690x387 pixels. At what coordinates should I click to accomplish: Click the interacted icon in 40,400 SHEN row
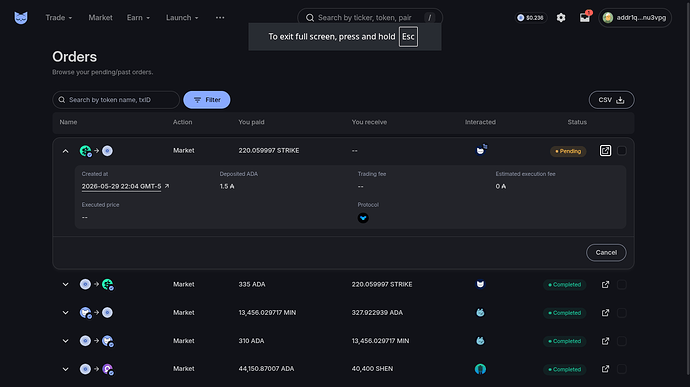[x=480, y=369]
